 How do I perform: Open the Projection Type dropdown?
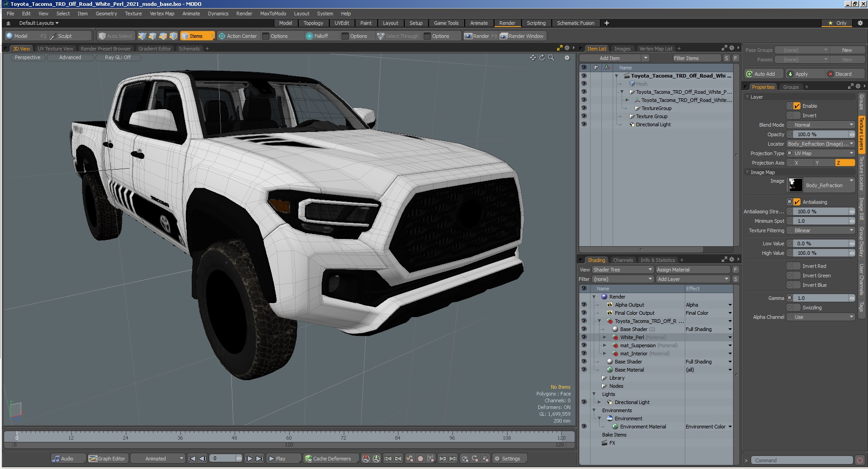[x=824, y=153]
